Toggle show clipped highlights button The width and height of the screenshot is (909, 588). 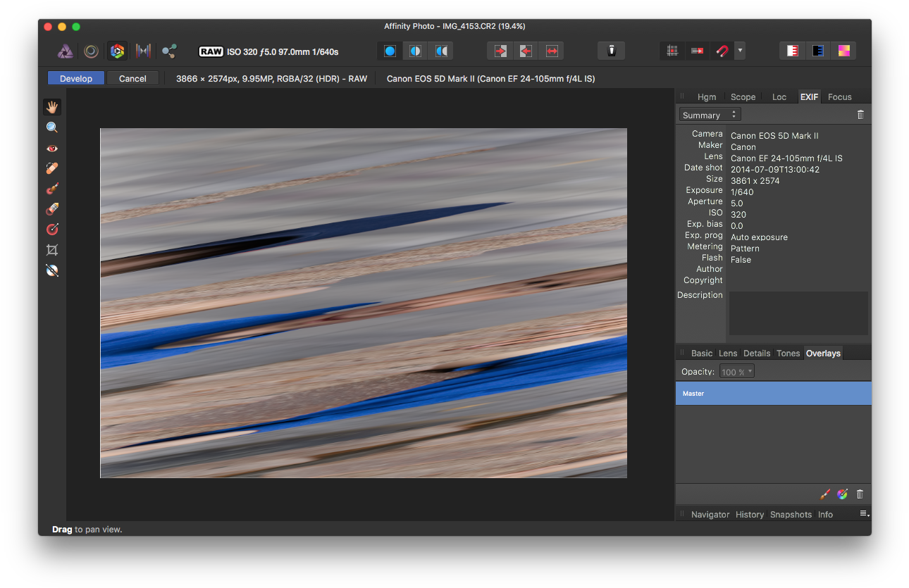(x=793, y=51)
